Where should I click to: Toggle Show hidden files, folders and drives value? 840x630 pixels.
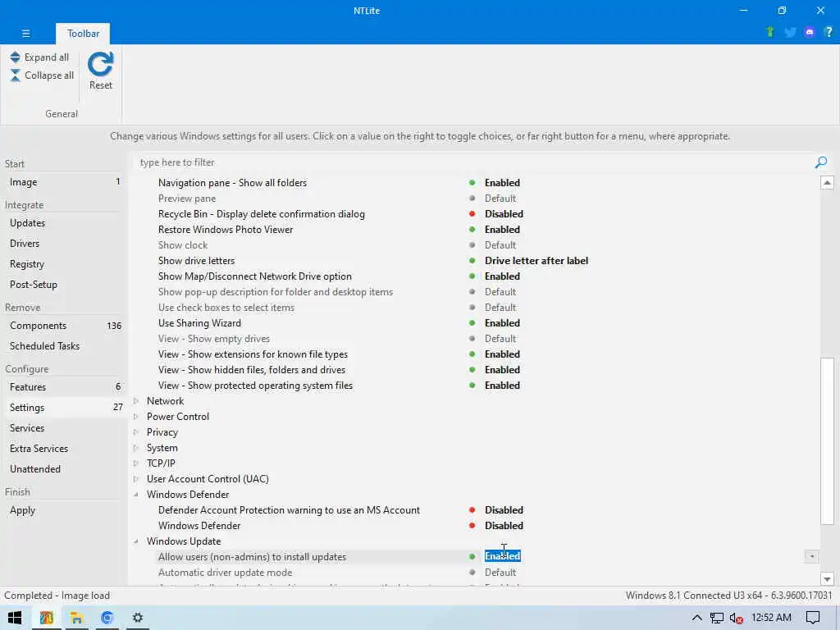point(502,370)
